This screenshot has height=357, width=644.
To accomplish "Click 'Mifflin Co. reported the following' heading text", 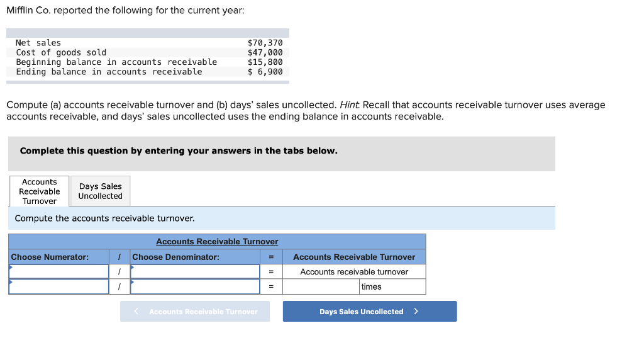I will 125,10.
